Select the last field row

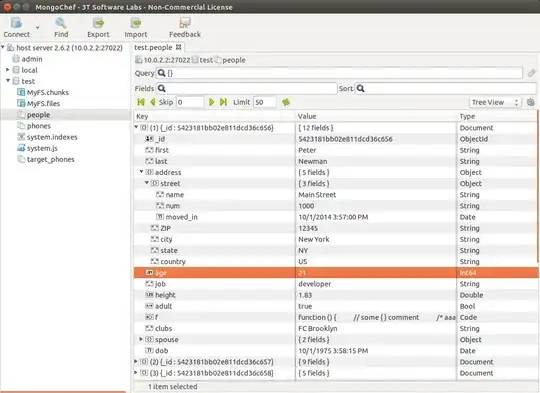(335, 161)
